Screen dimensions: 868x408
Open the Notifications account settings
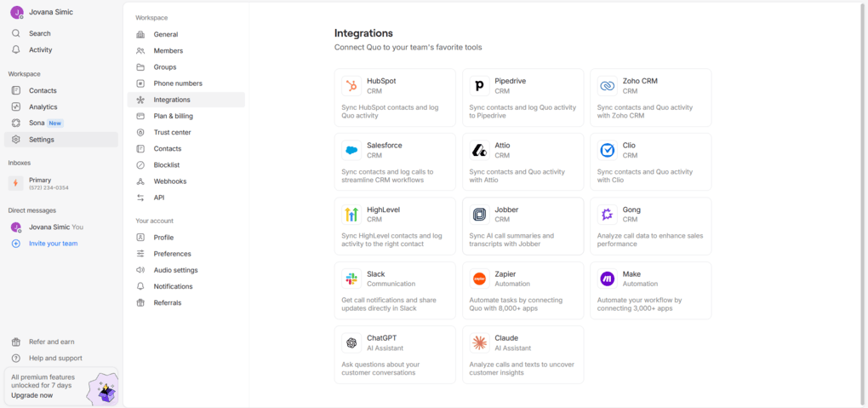[x=186, y=286]
